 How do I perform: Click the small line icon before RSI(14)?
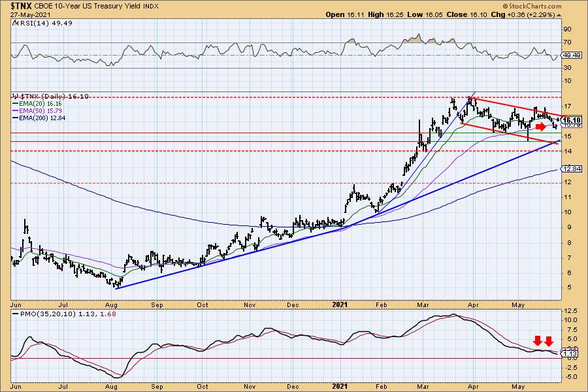coord(15,23)
